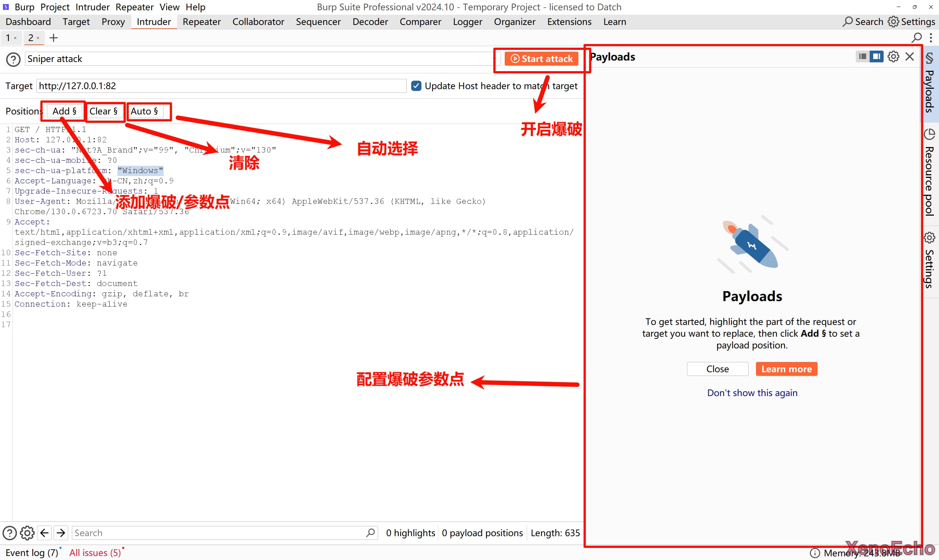
Task: Click the Intruder tab search magnifier
Action: pos(917,38)
